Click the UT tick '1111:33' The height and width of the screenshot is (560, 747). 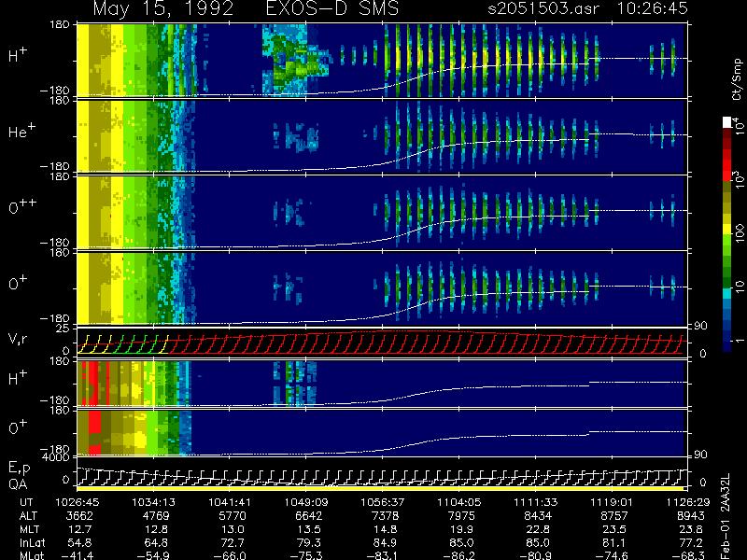pos(535,502)
